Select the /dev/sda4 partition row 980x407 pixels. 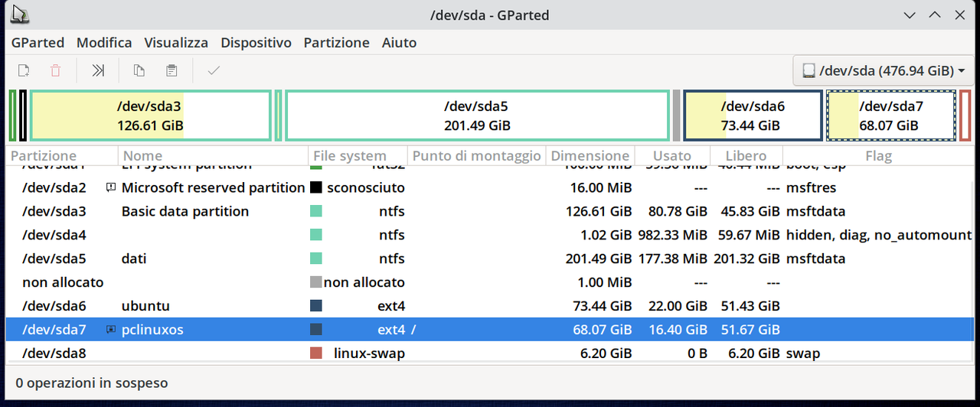pos(490,235)
